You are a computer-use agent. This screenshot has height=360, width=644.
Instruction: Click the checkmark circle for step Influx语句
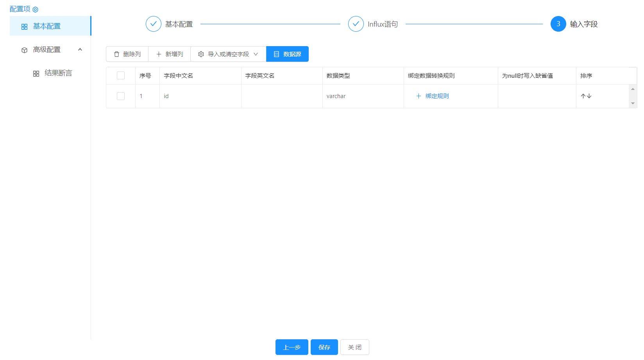point(356,24)
